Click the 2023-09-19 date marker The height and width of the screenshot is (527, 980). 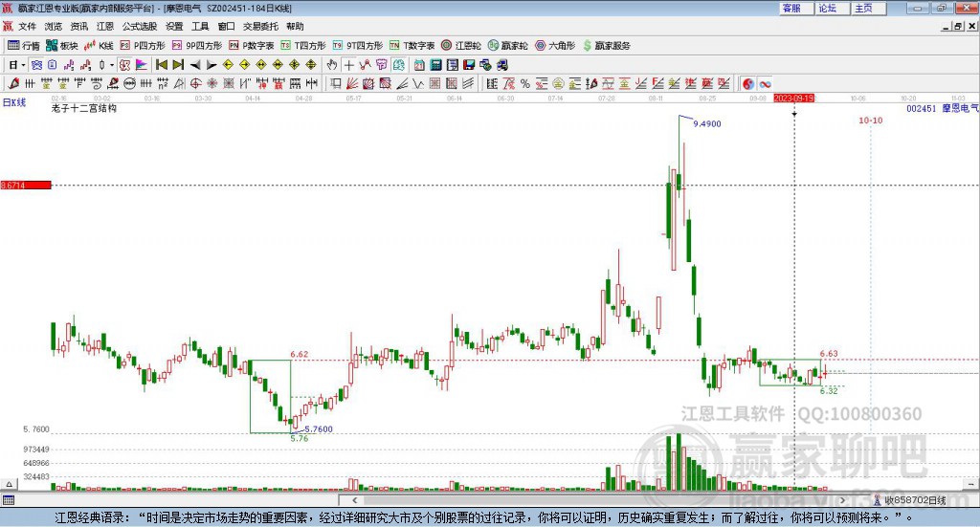point(794,98)
